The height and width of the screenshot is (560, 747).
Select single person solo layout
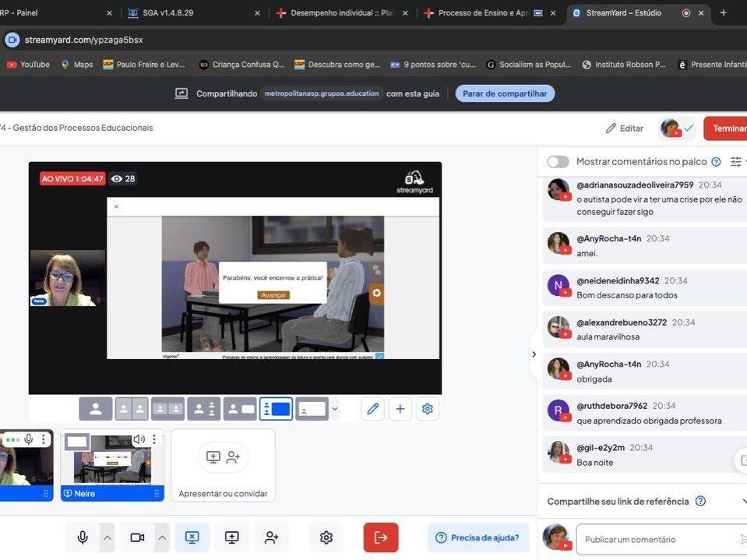96,409
